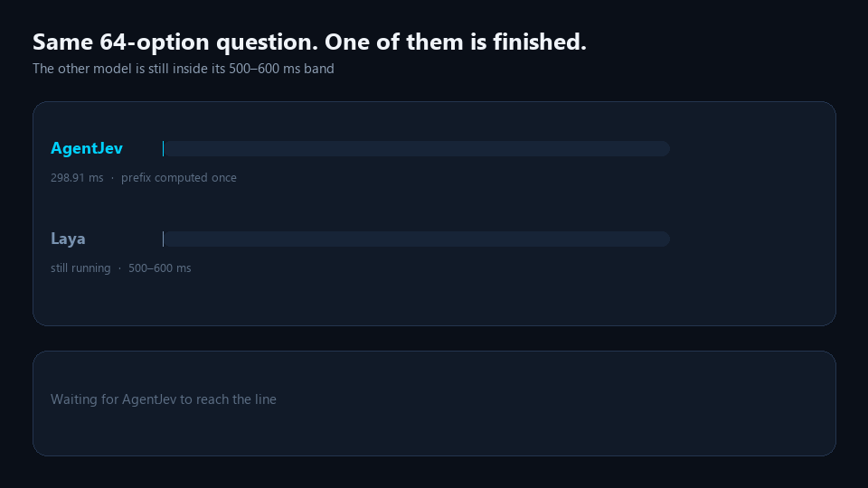Click the Laya progress bar track
Image resolution: width=868 pixels, height=488 pixels.
tap(416, 239)
